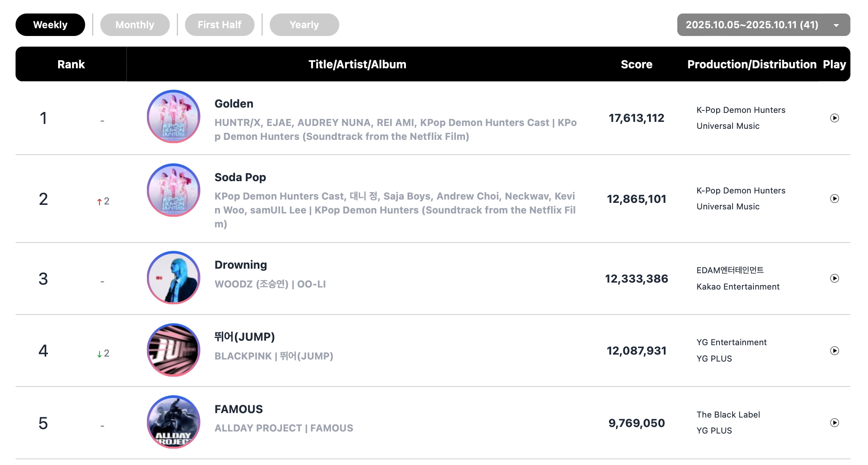The image size is (868, 465).
Task: Click the Drowning album cover image
Action: pos(174,278)
